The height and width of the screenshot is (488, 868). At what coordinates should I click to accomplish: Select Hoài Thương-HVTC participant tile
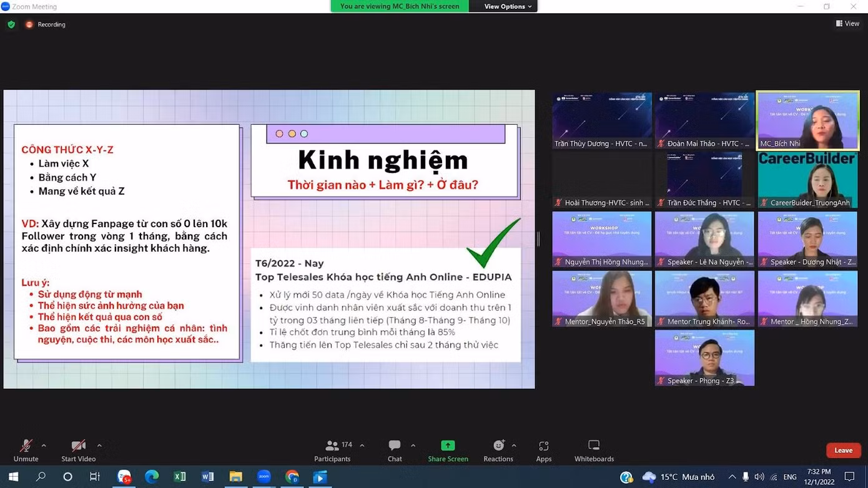coord(602,180)
